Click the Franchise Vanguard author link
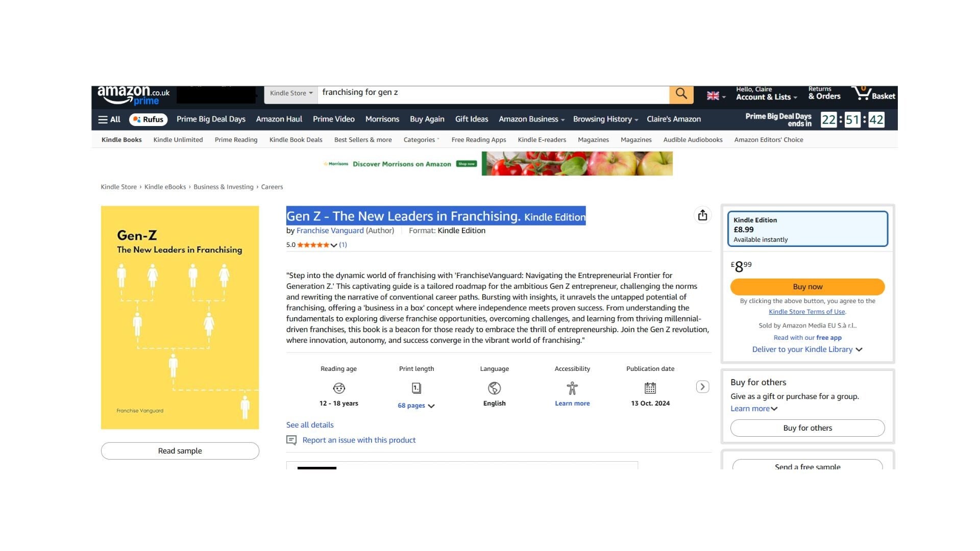The height and width of the screenshot is (551, 980). click(x=330, y=231)
